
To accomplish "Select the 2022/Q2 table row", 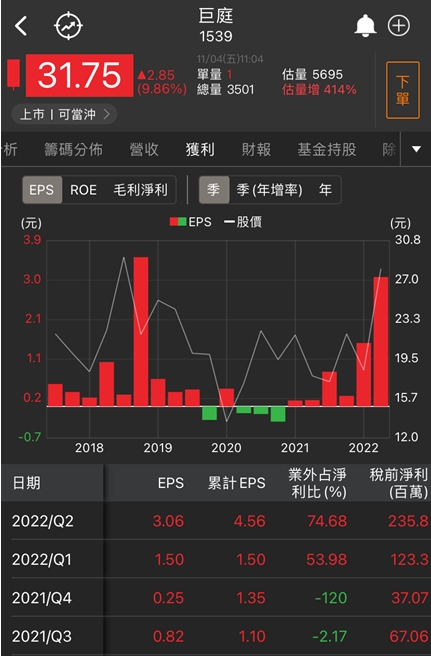I will (x=216, y=521).
